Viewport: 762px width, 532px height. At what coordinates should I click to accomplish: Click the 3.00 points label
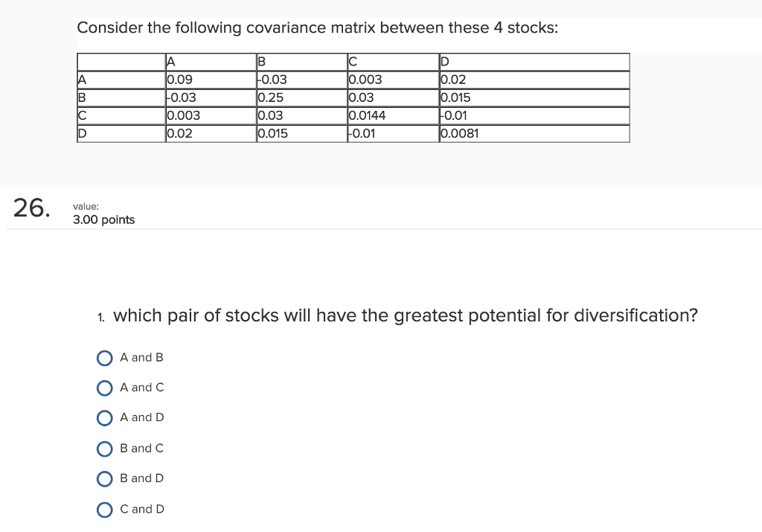click(103, 219)
